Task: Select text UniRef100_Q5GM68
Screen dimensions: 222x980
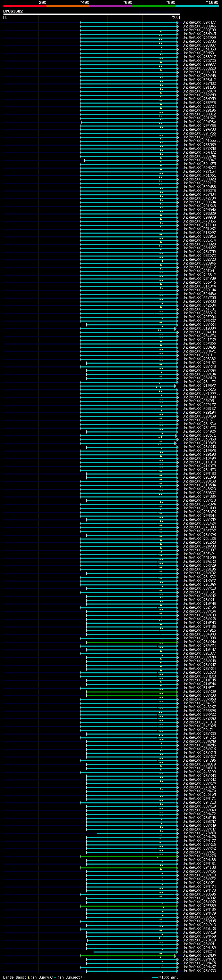Action: click(x=199, y=439)
